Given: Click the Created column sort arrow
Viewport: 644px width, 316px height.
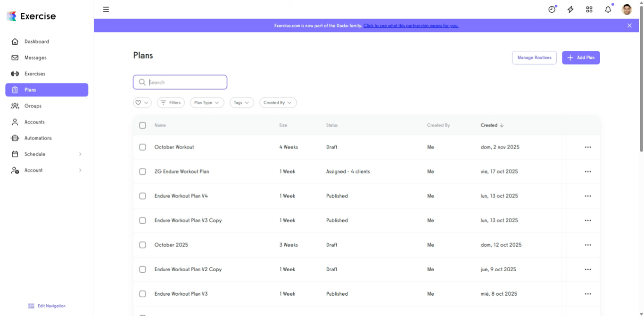Looking at the screenshot, I should 502,125.
